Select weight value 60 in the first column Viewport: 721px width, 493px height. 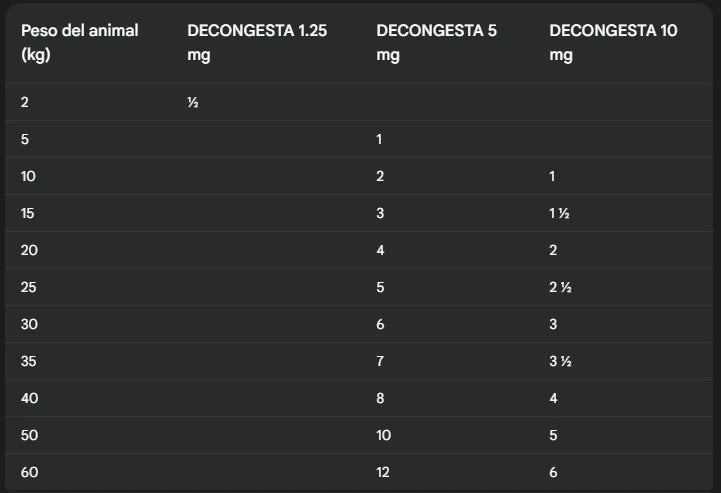tap(29, 472)
